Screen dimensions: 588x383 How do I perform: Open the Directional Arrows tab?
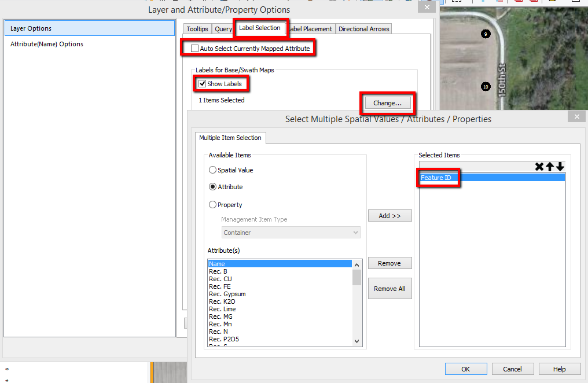click(x=364, y=29)
